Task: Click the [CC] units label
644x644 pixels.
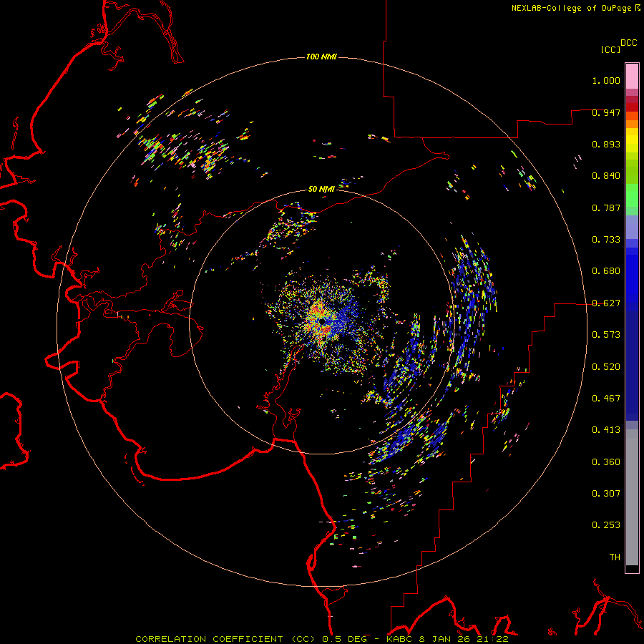Action: pos(610,49)
